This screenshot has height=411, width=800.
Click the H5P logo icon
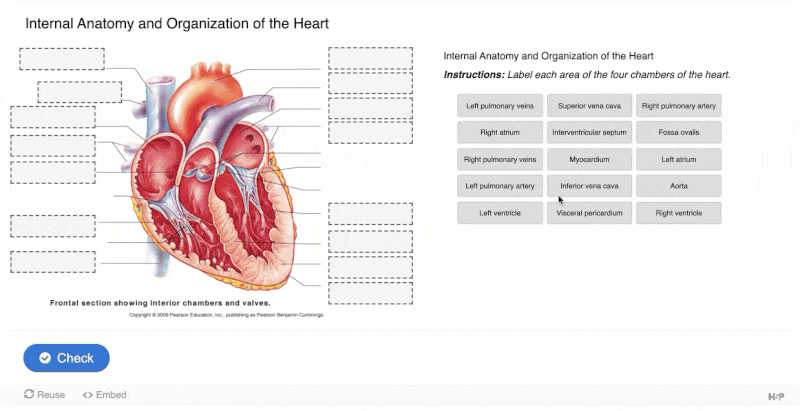click(x=776, y=397)
